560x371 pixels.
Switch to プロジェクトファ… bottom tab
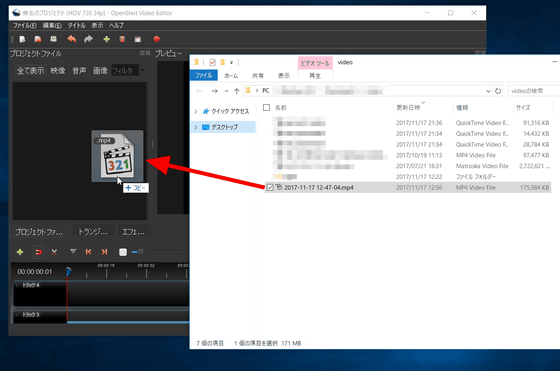tap(39, 232)
